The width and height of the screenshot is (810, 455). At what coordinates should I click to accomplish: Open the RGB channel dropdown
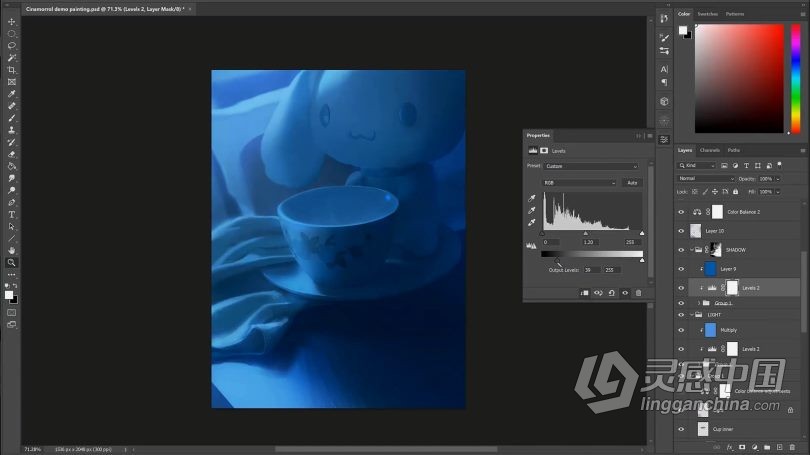tap(579, 183)
